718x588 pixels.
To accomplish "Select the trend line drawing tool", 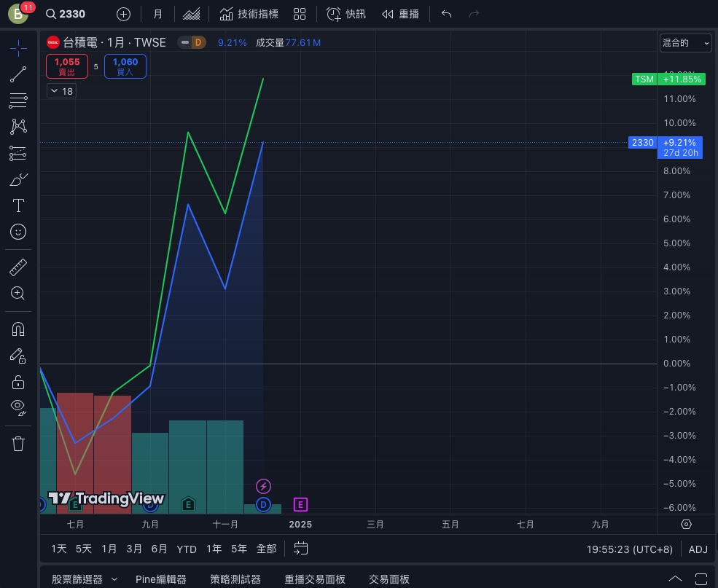I will (18, 74).
